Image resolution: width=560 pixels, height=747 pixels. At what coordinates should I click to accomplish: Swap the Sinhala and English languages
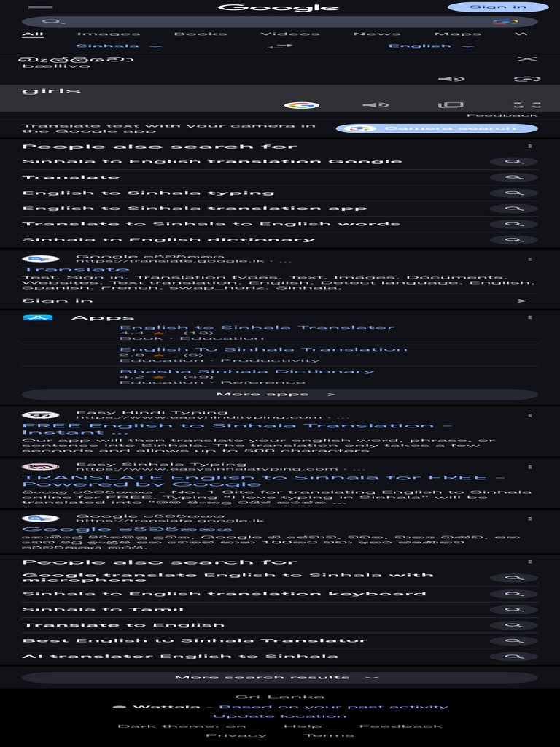point(280,46)
